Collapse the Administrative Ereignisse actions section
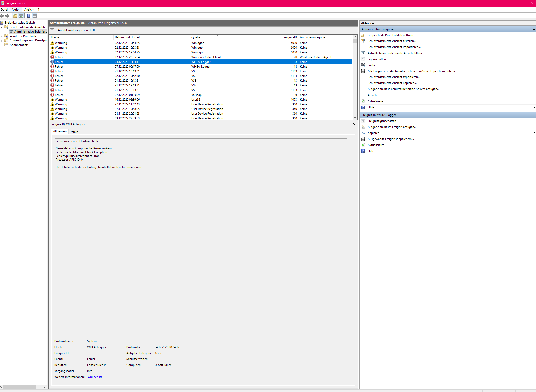Viewport: 536px width, 392px height. pyautogui.click(x=534, y=29)
